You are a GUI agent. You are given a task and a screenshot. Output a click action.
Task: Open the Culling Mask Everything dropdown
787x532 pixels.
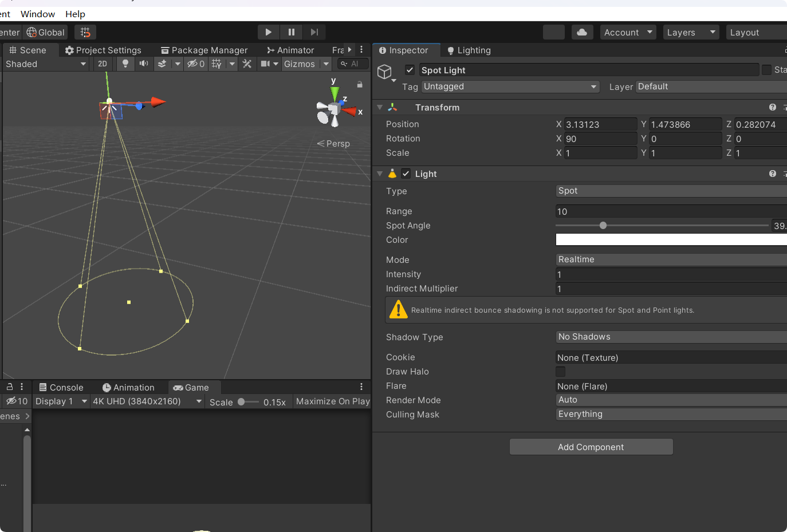(671, 414)
